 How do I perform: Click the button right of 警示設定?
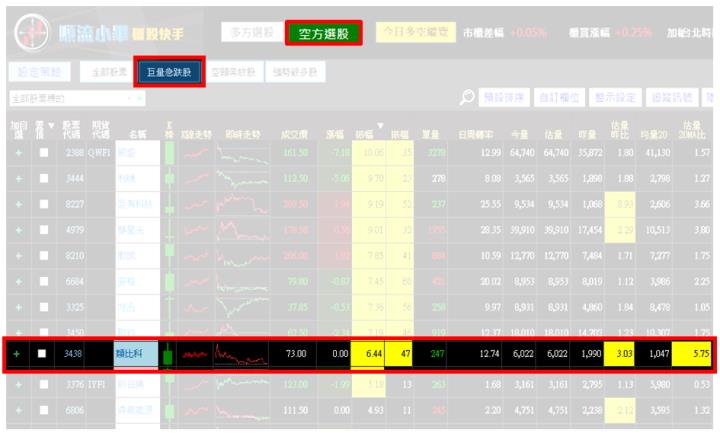click(x=672, y=97)
